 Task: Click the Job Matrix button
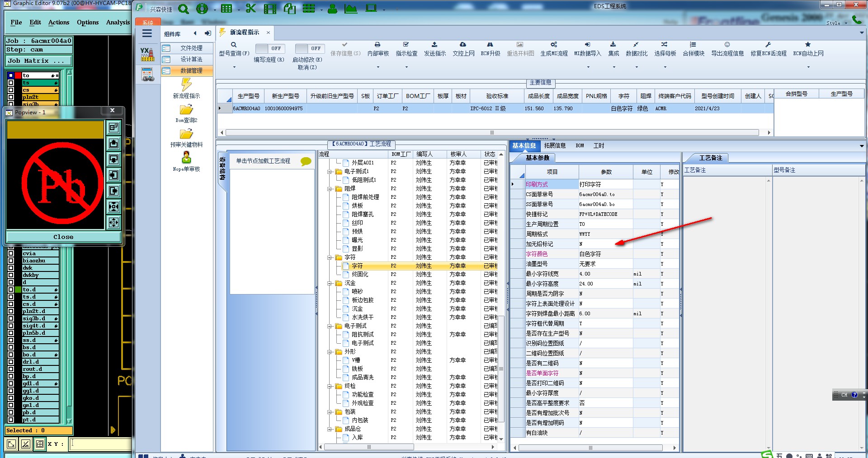tap(38, 61)
